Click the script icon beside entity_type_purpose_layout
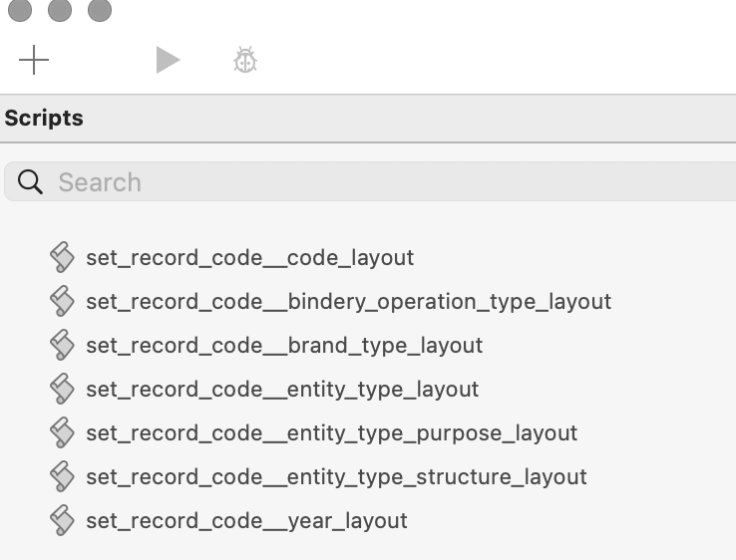The width and height of the screenshot is (736, 560). [62, 432]
